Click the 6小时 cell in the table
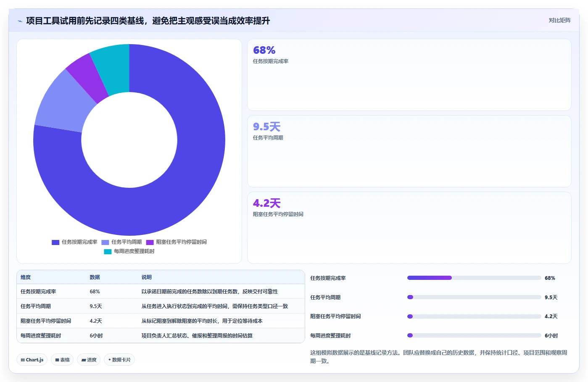This screenshot has width=588, height=382. 96,336
